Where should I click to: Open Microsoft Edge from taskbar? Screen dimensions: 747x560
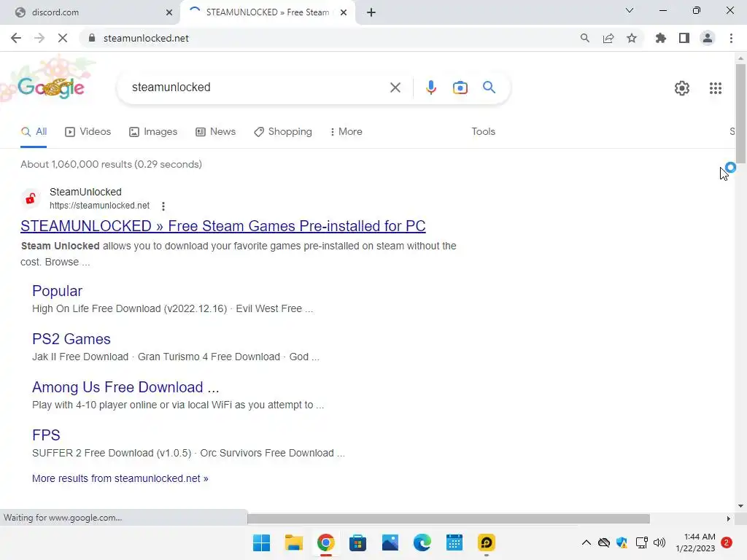coord(422,542)
